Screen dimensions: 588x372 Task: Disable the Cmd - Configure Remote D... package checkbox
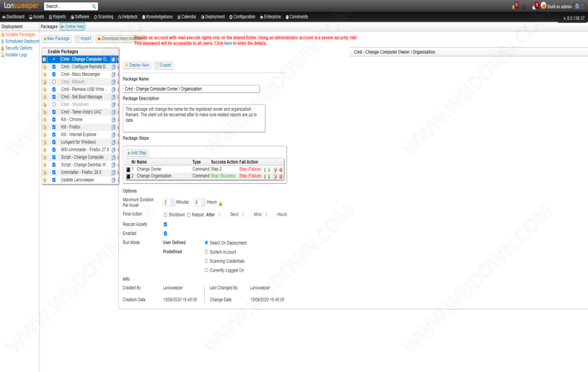point(54,67)
